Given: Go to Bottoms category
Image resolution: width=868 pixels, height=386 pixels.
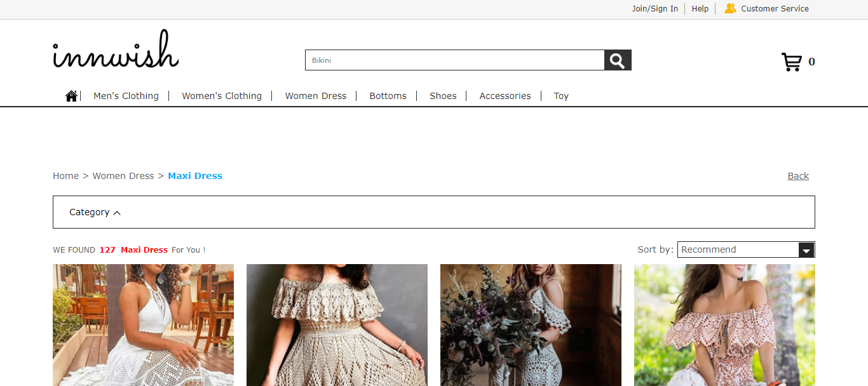Looking at the screenshot, I should 388,96.
